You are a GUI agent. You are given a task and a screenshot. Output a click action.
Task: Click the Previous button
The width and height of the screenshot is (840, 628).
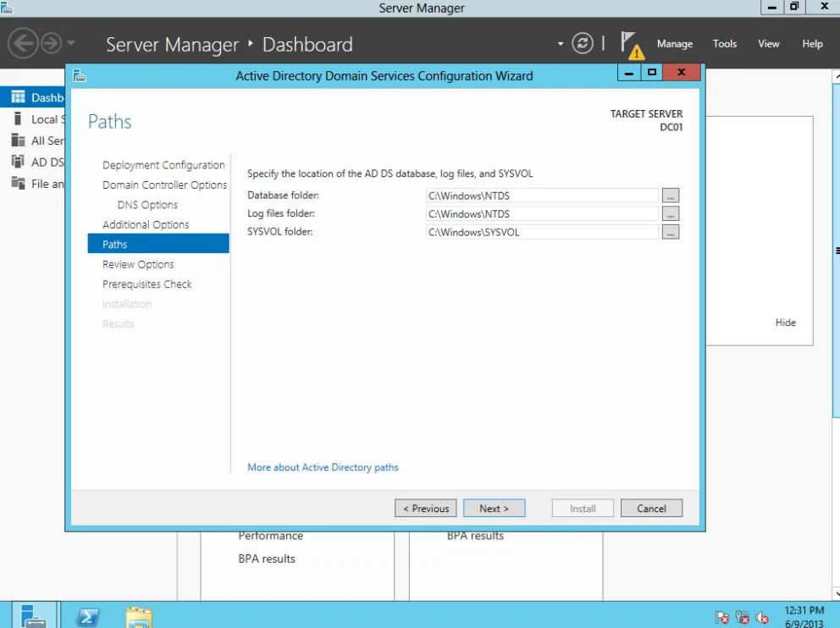[426, 508]
